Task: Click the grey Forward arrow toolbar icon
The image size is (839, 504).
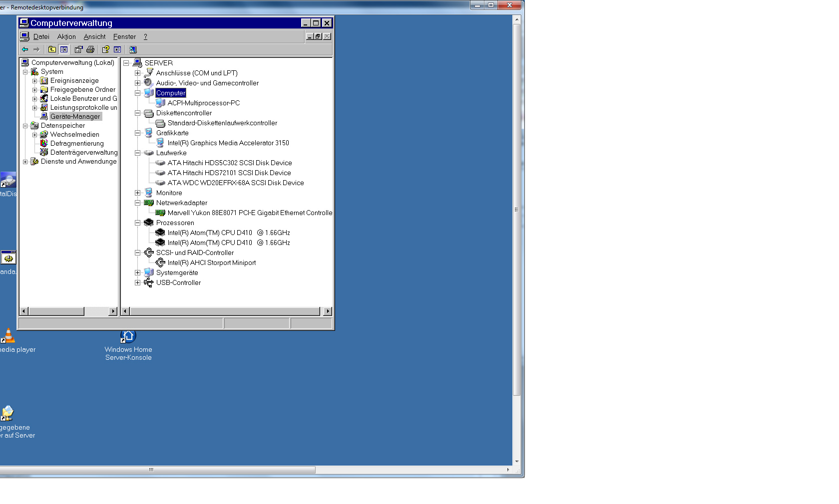Action: tap(36, 49)
